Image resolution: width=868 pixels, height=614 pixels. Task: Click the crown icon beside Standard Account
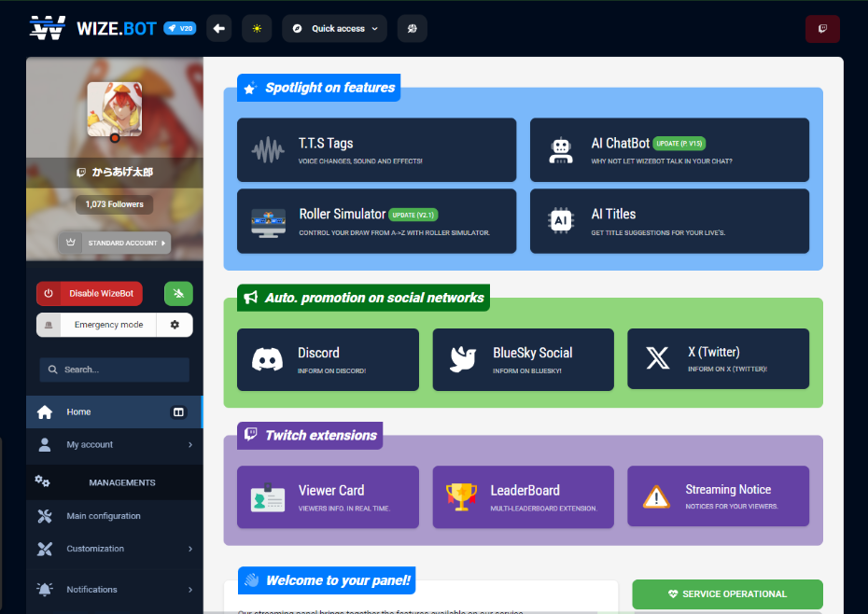pos(70,243)
